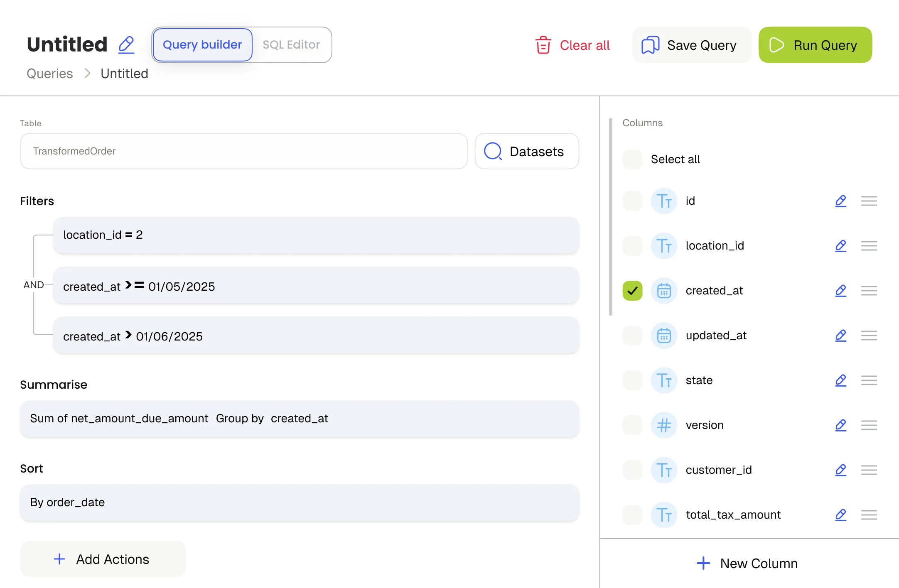This screenshot has height=588, width=899.
Task: Click the number icon beside version
Action: [x=664, y=425]
